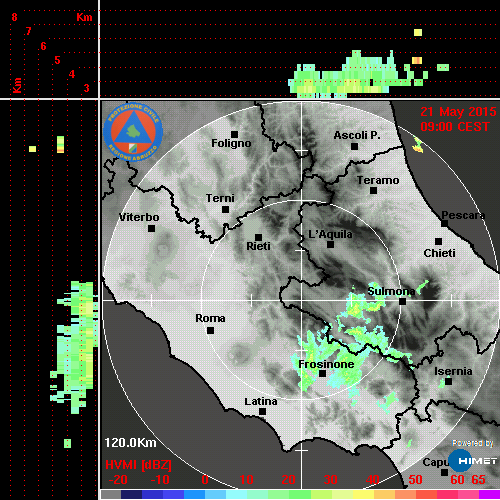Click the "120.0Km" range label
The width and height of the screenshot is (500, 500).
coord(130,443)
